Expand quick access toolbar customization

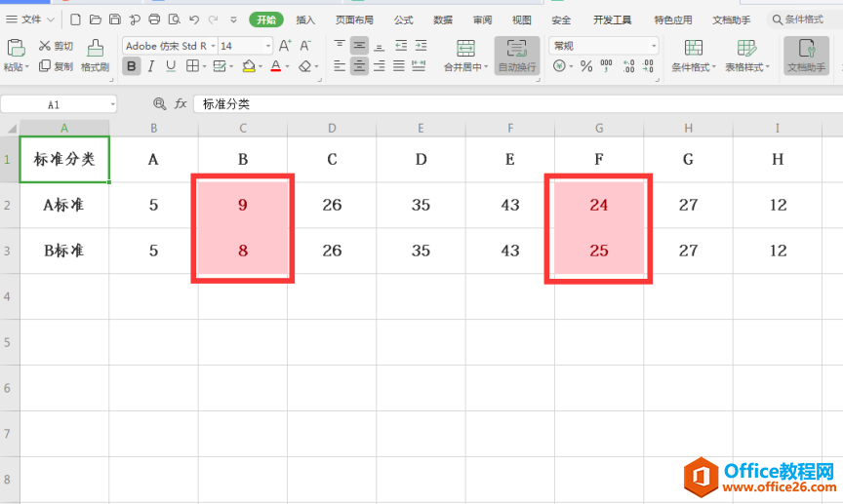[233, 19]
